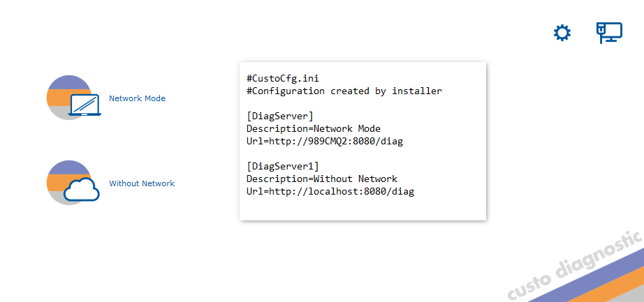Screen dimensions: 644x302
Task: Click the custo diagnostic logo text
Action: [x=575, y=266]
